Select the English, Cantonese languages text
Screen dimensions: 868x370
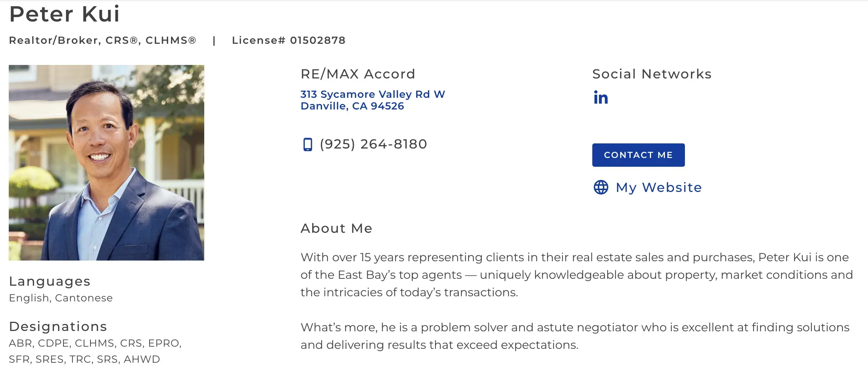(x=61, y=298)
